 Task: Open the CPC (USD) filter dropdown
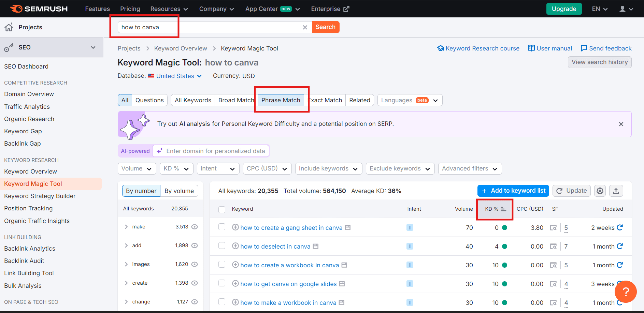[x=267, y=168]
